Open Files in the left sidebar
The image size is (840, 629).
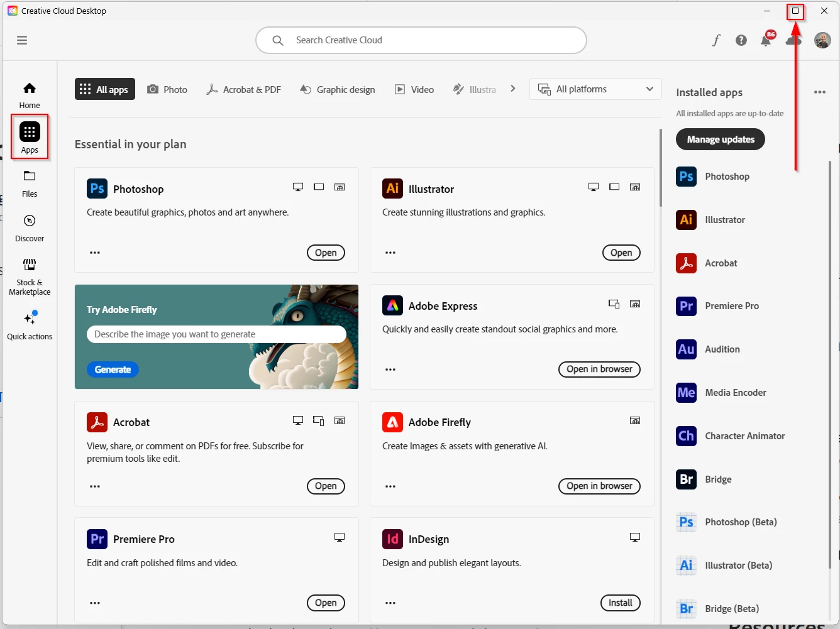30,184
